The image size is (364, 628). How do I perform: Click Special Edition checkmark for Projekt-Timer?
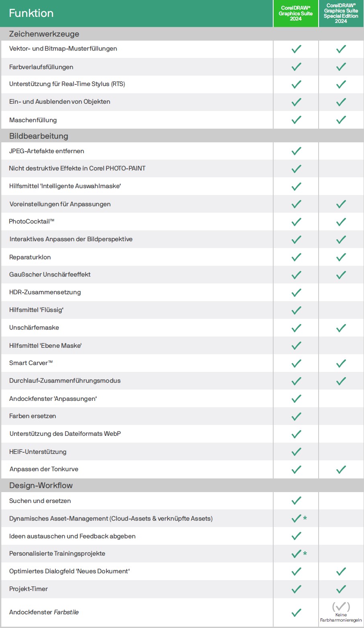(x=341, y=589)
